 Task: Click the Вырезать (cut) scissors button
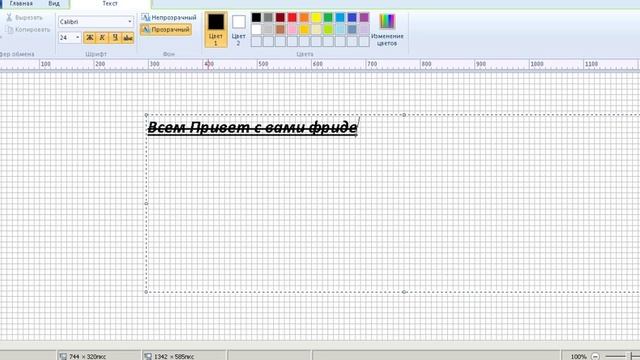point(24,18)
